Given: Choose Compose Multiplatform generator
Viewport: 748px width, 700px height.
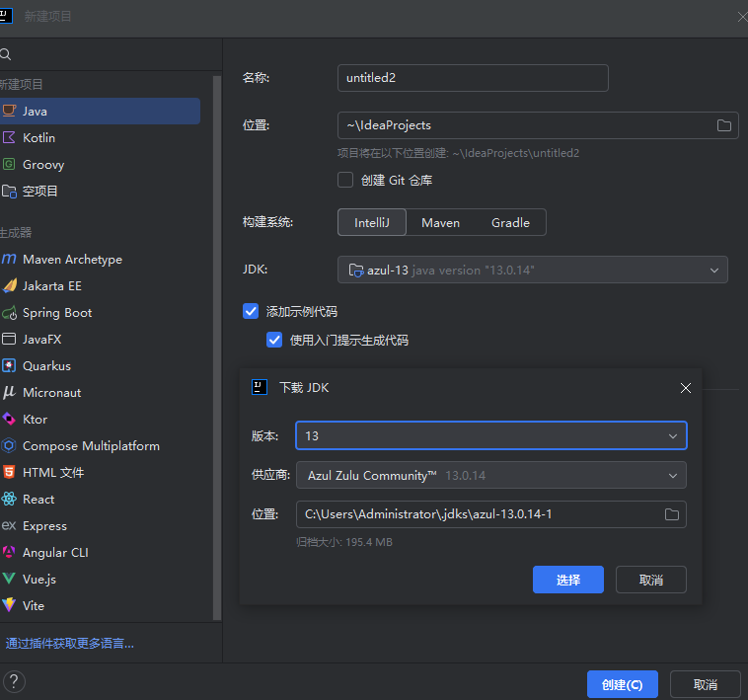Looking at the screenshot, I should 100,445.
